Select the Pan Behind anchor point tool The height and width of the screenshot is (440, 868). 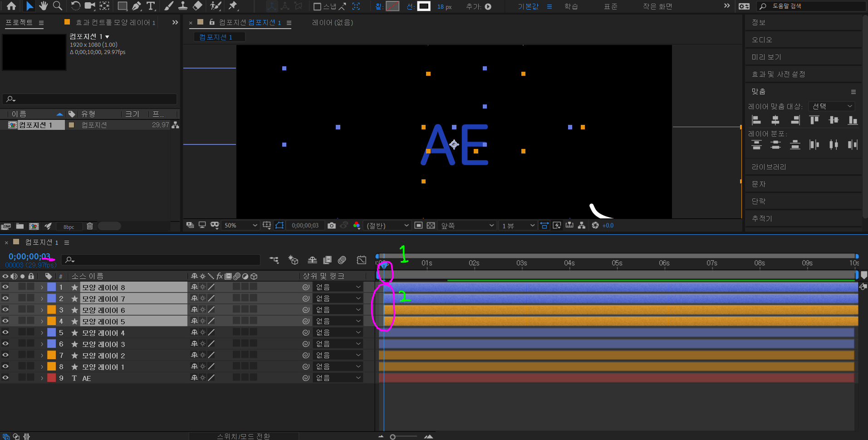[x=104, y=6]
